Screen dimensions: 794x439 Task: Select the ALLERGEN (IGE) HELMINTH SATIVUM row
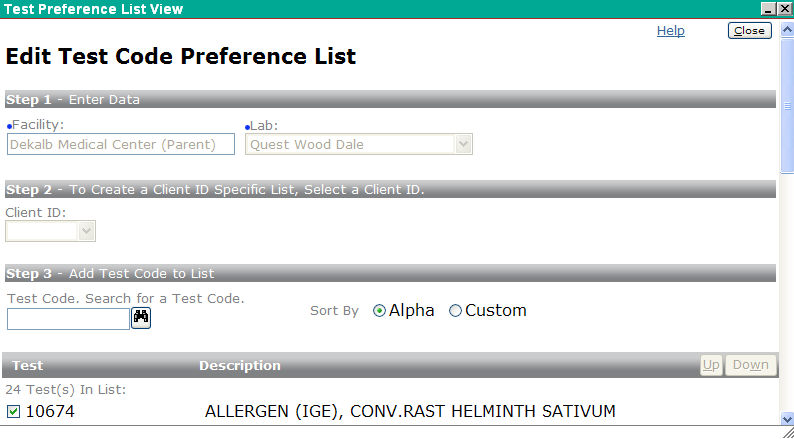click(390, 412)
